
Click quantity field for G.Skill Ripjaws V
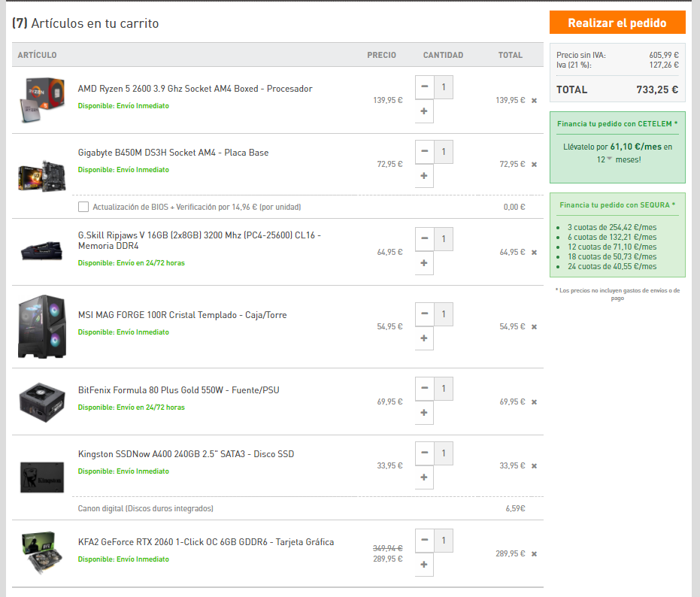pos(444,238)
